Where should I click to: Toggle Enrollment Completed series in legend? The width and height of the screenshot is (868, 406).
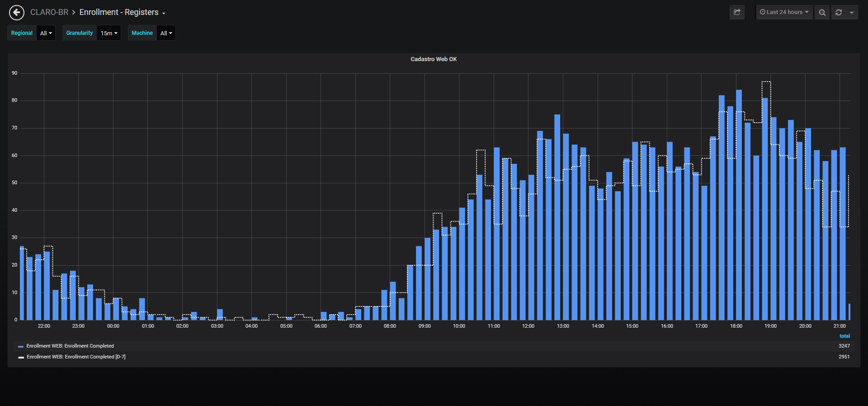coord(70,346)
